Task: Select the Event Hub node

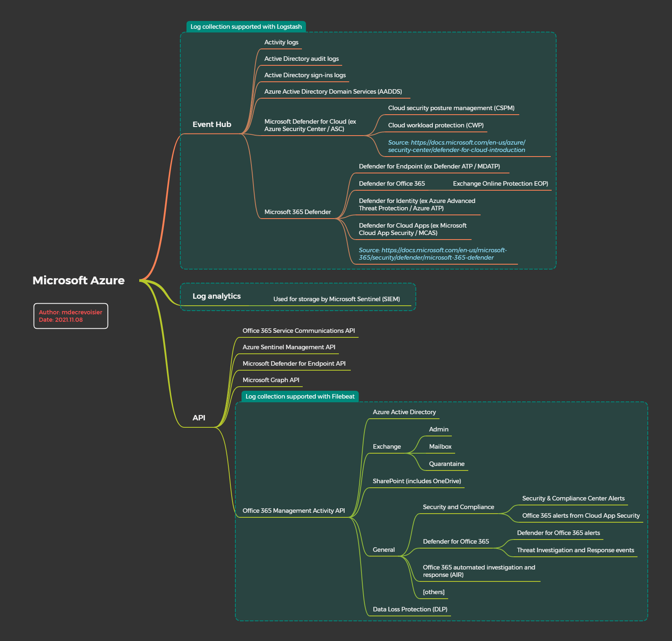Action: point(212,125)
